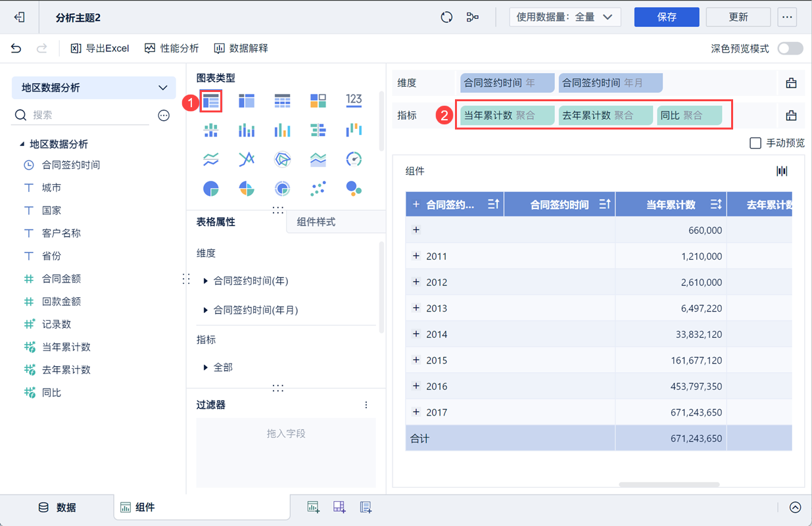Select the comparison bar chart type
This screenshot has height=526, width=812.
click(x=318, y=130)
